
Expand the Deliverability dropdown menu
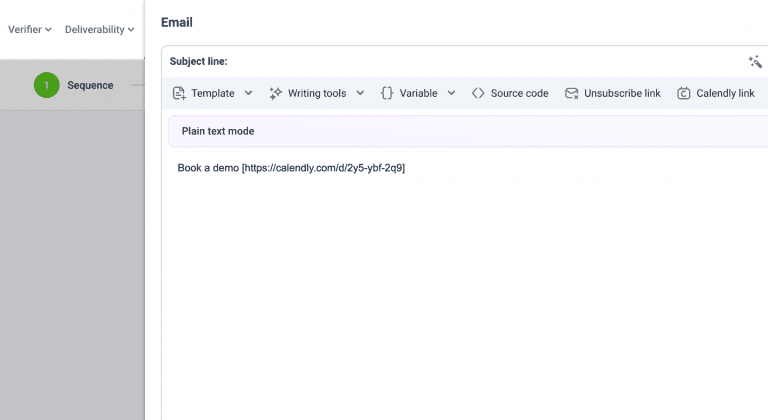pos(100,29)
